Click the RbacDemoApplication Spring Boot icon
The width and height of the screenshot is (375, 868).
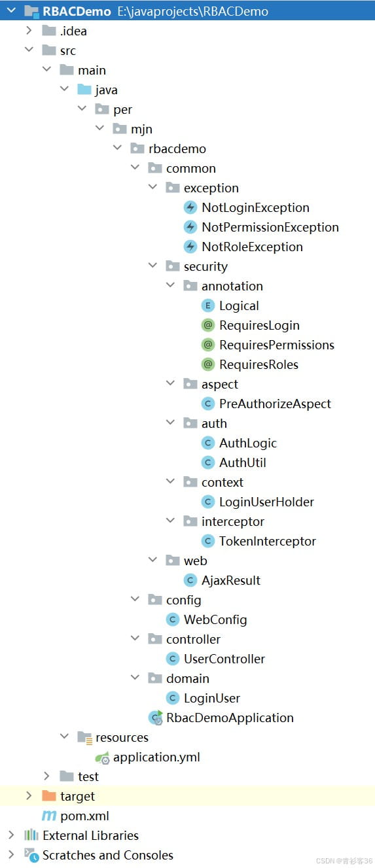pos(155,718)
